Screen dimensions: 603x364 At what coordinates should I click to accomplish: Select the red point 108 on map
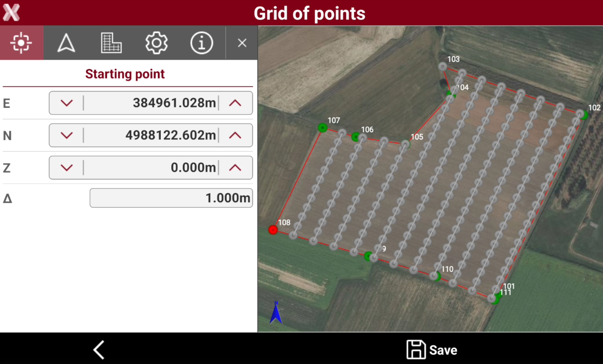273,230
